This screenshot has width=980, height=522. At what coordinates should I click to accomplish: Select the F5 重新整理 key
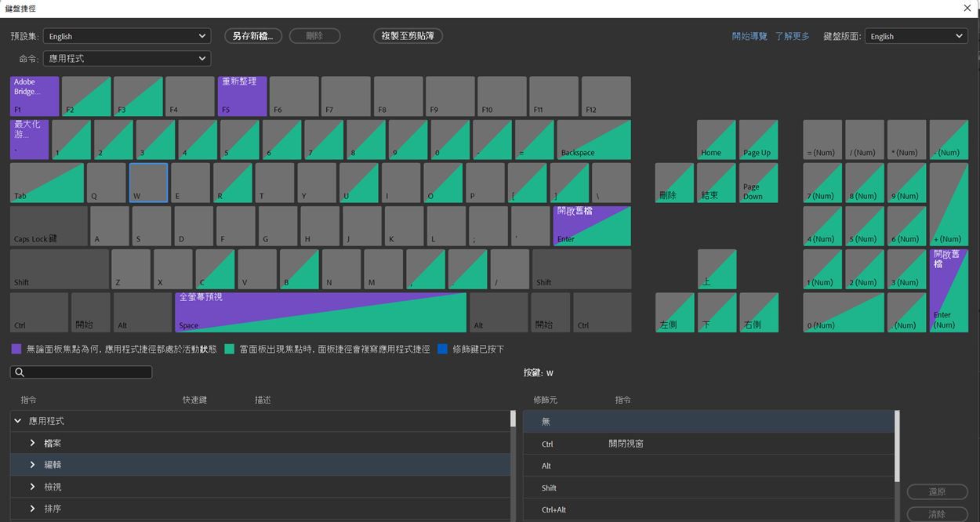242,96
